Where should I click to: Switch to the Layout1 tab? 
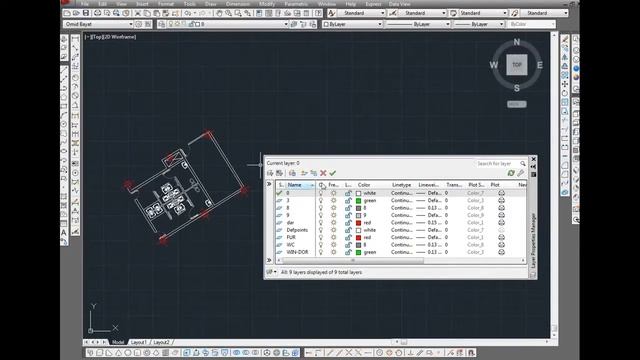coord(138,342)
